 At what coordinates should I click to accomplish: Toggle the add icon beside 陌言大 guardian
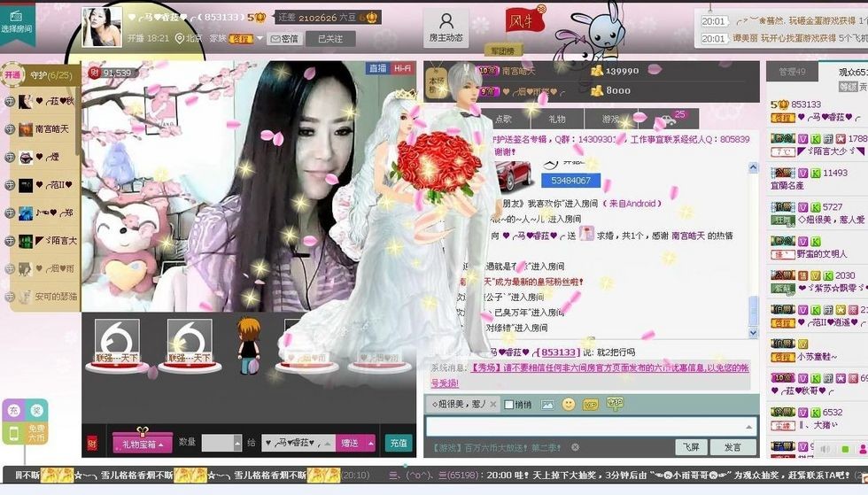10,241
